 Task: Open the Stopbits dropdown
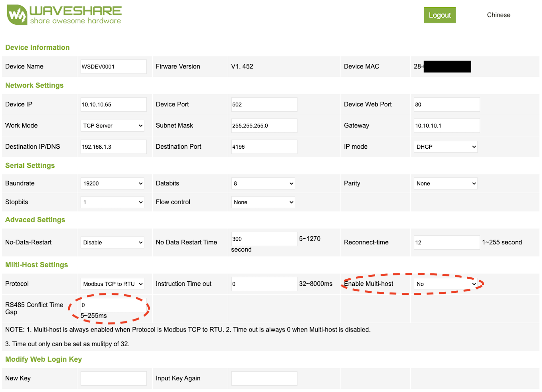[112, 202]
